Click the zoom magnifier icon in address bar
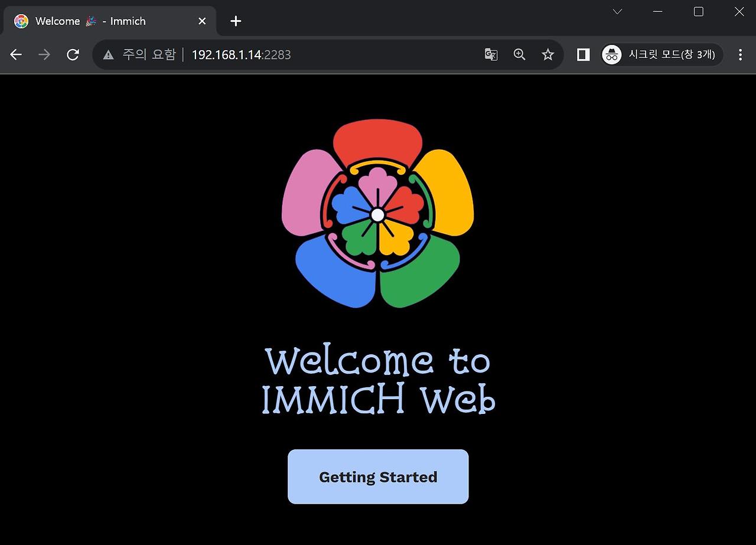756x545 pixels. point(519,55)
